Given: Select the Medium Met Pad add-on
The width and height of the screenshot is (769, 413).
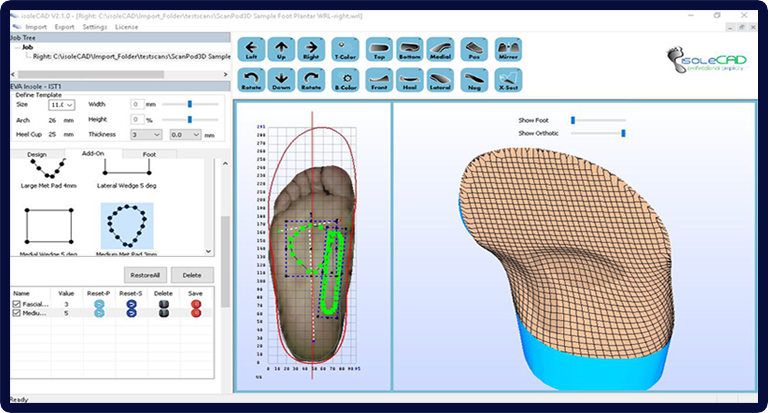Looking at the screenshot, I should point(127,230).
